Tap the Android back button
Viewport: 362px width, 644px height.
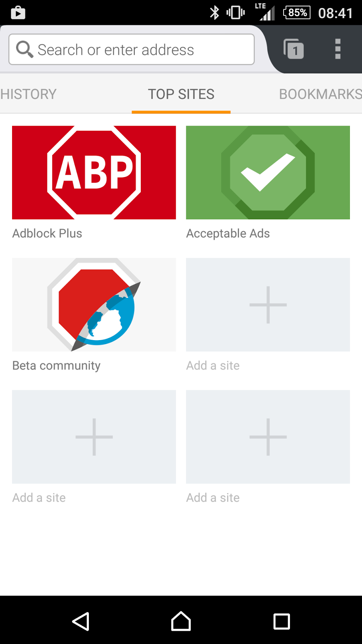click(x=81, y=621)
